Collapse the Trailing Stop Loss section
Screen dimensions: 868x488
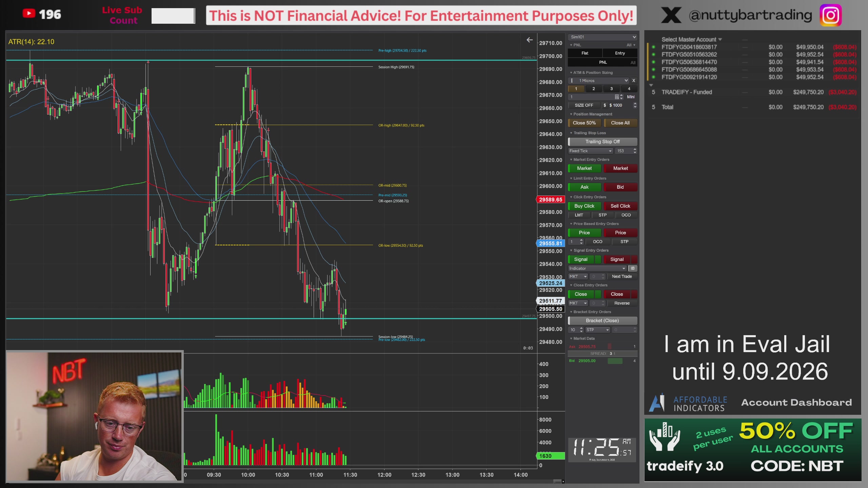(588, 133)
